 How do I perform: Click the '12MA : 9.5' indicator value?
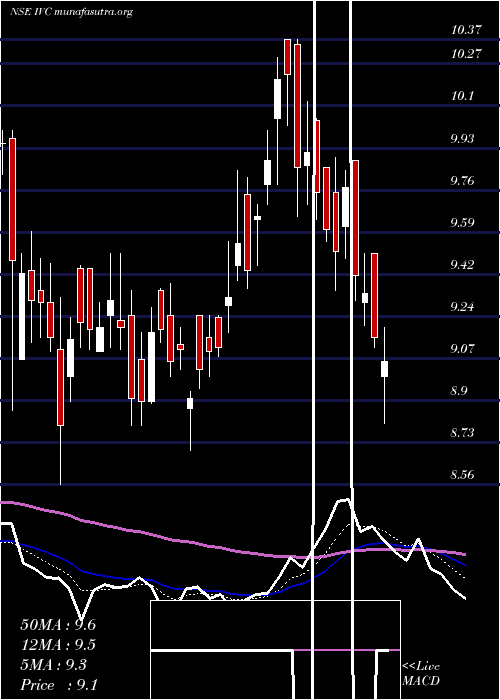(58, 645)
